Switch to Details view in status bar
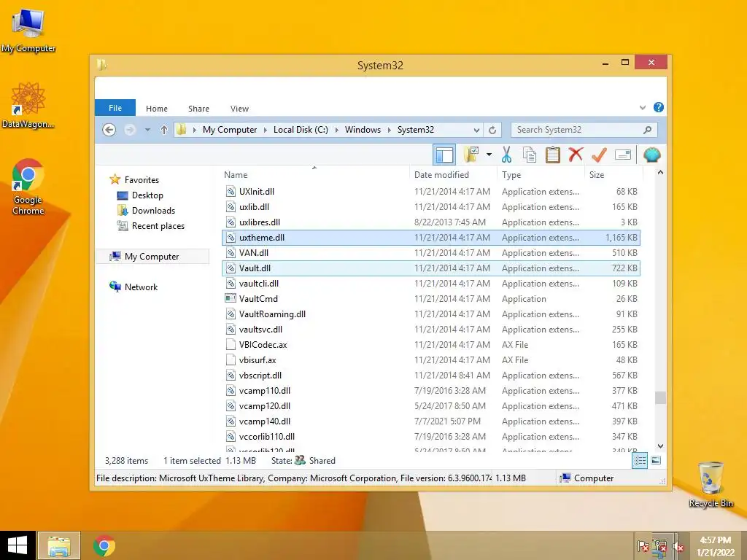The height and width of the screenshot is (560, 747). 640,461
